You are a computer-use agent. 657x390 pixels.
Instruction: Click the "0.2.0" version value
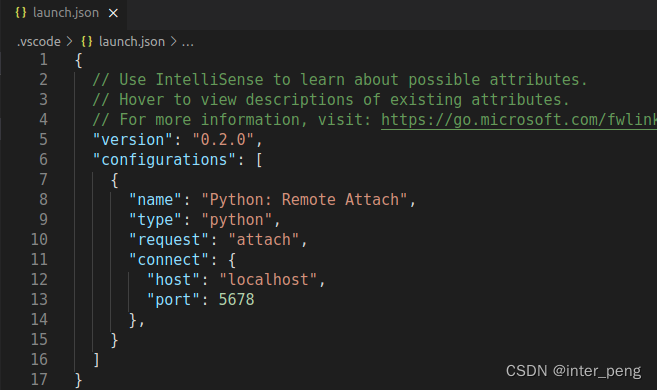(x=223, y=139)
